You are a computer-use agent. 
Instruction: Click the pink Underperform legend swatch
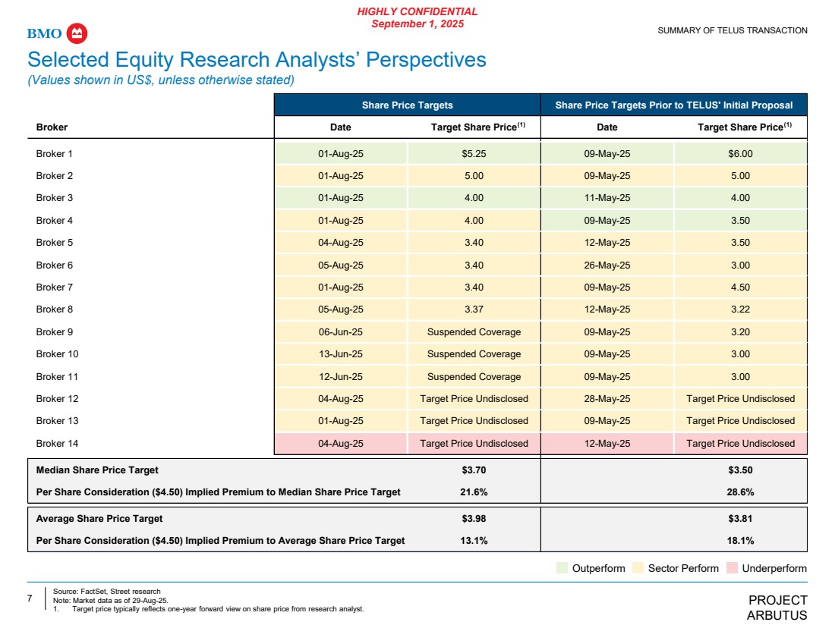732,568
